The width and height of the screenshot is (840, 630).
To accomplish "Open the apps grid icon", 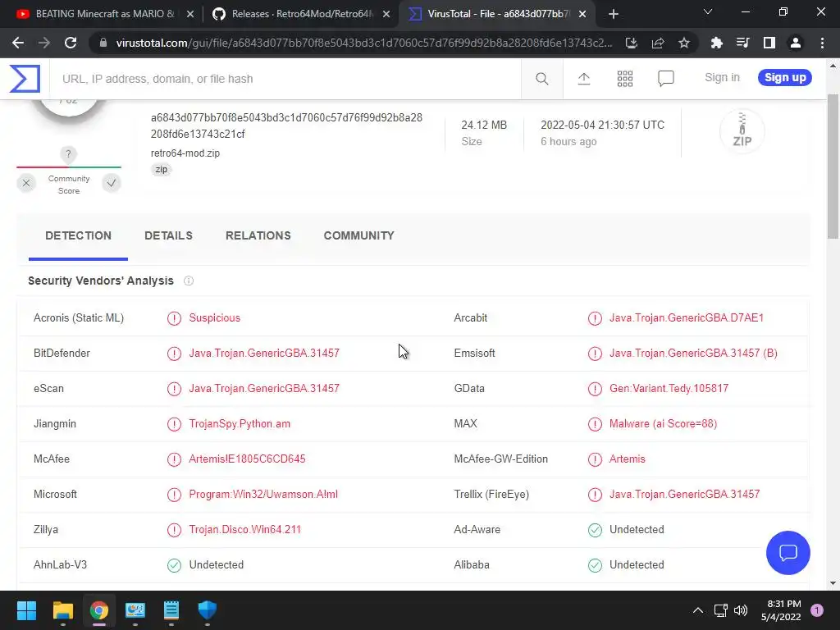I will click(624, 79).
